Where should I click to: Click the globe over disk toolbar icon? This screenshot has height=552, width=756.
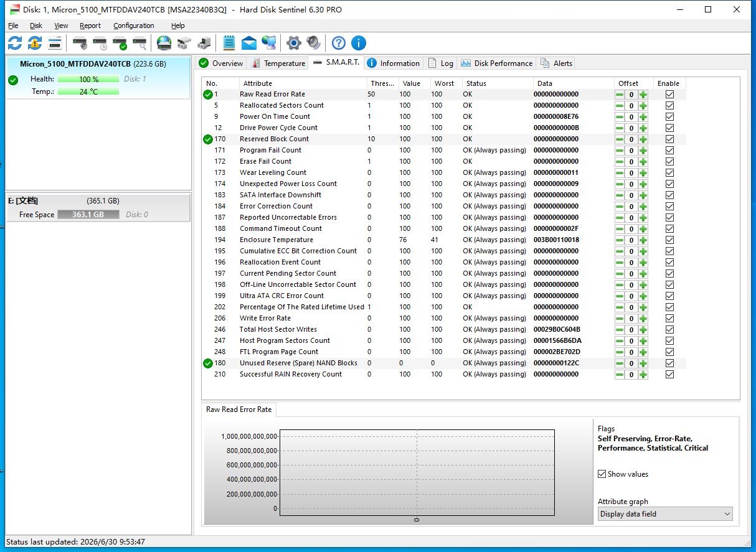pos(164,43)
